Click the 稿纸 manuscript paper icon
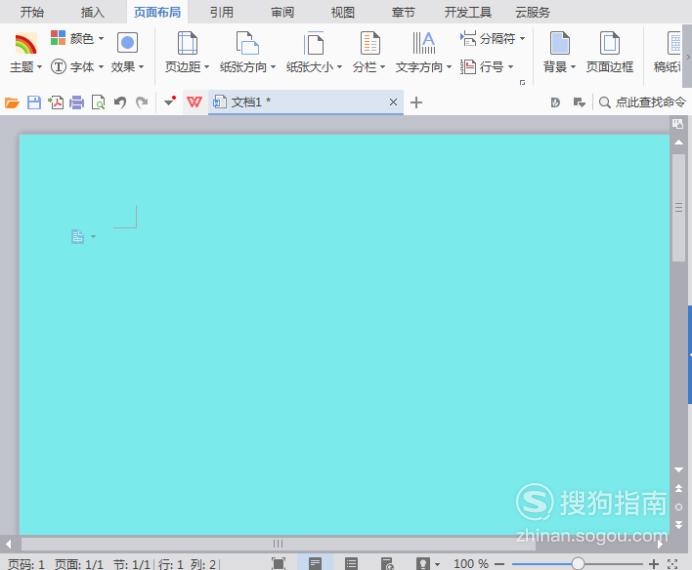Image resolution: width=692 pixels, height=570 pixels. pyautogui.click(x=674, y=43)
